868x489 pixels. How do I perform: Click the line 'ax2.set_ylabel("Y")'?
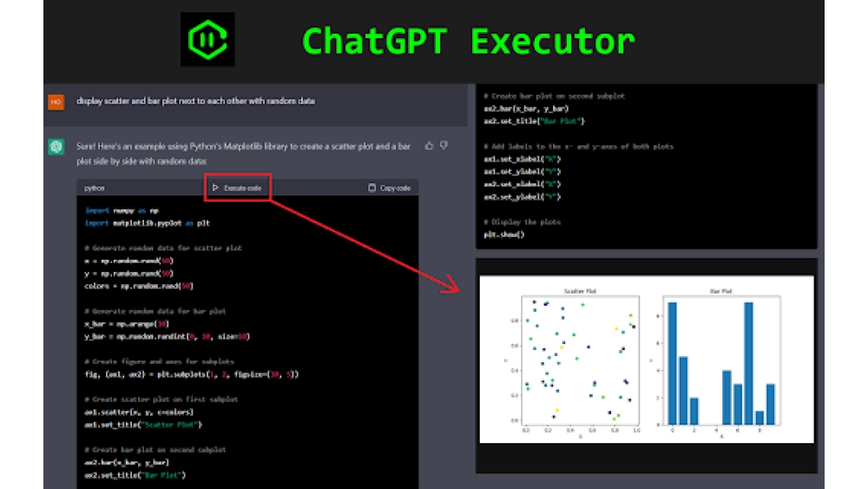(x=523, y=197)
